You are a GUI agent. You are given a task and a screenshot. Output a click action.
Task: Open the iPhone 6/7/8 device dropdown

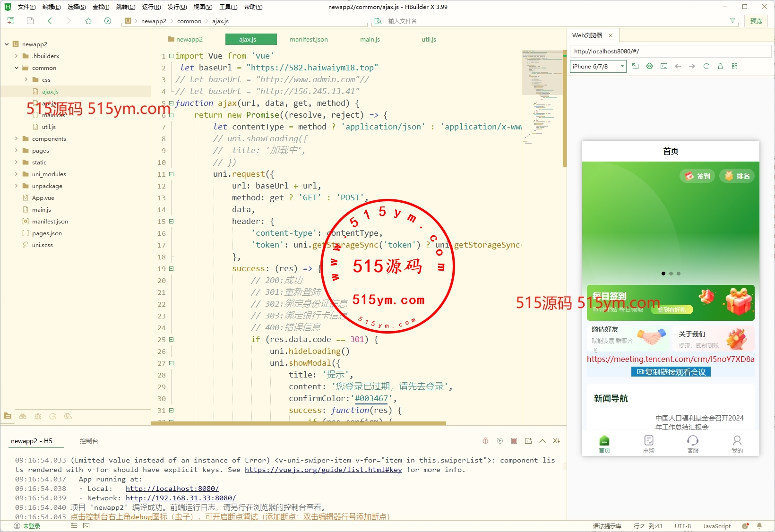tap(598, 67)
